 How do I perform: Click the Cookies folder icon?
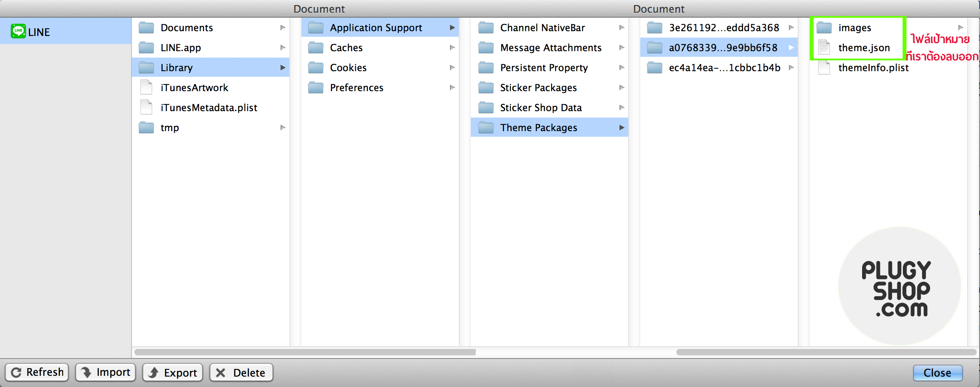[316, 68]
